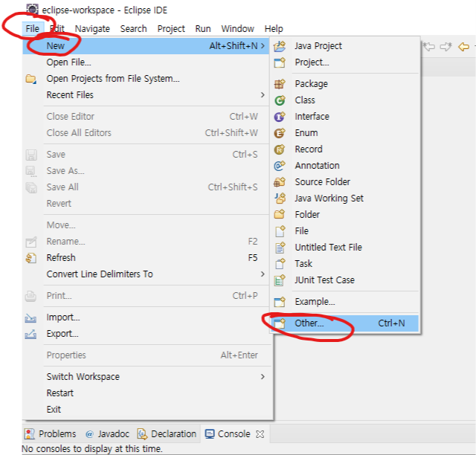Select Recent Files menu entry
Image resolution: width=476 pixels, height=455 pixels.
click(x=146, y=95)
